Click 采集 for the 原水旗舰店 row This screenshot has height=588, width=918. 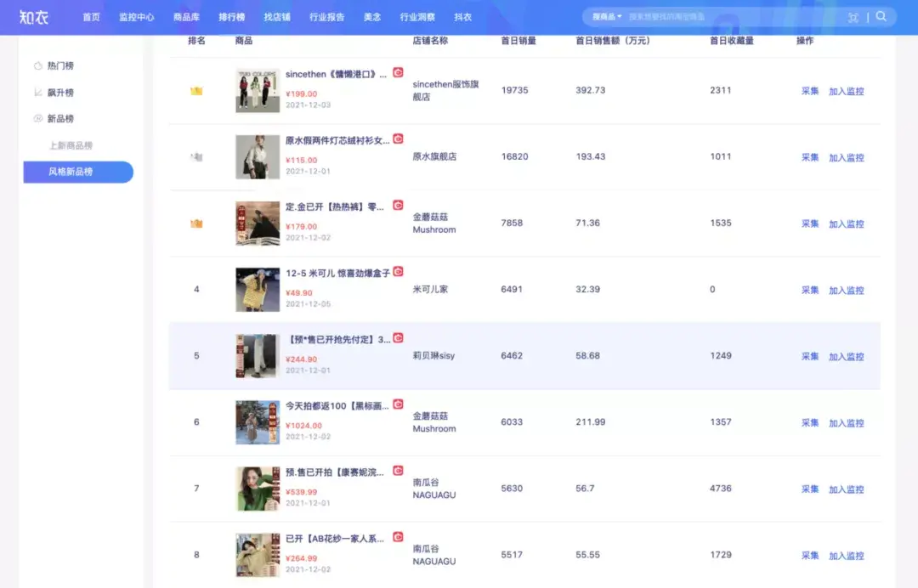(810, 157)
